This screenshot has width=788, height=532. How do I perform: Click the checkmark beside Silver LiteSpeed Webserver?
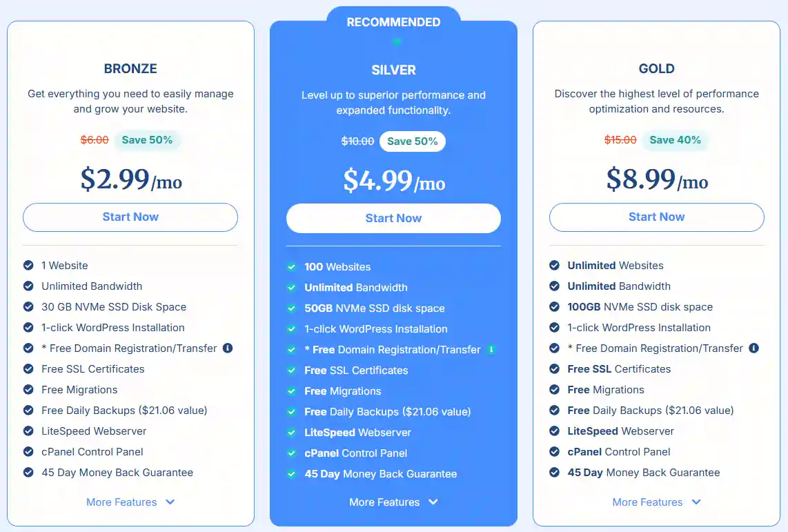point(292,433)
